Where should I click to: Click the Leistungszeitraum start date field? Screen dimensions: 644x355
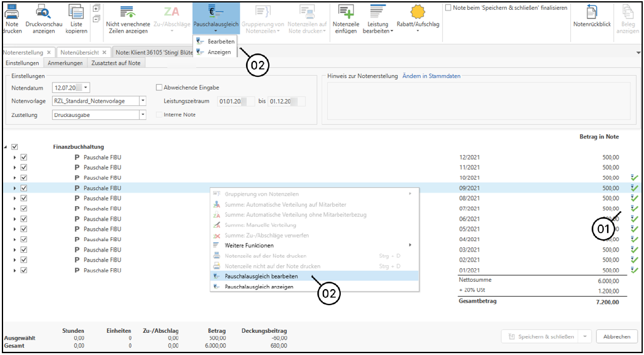coord(235,101)
